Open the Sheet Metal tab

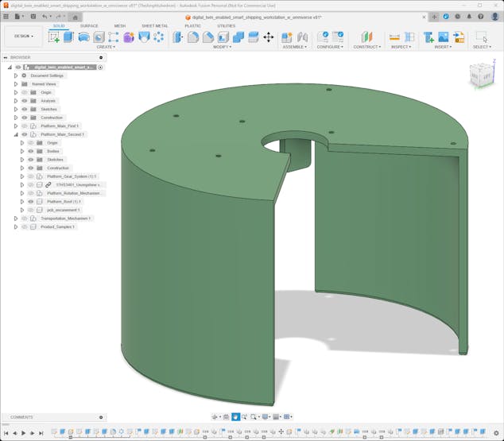coord(154,25)
